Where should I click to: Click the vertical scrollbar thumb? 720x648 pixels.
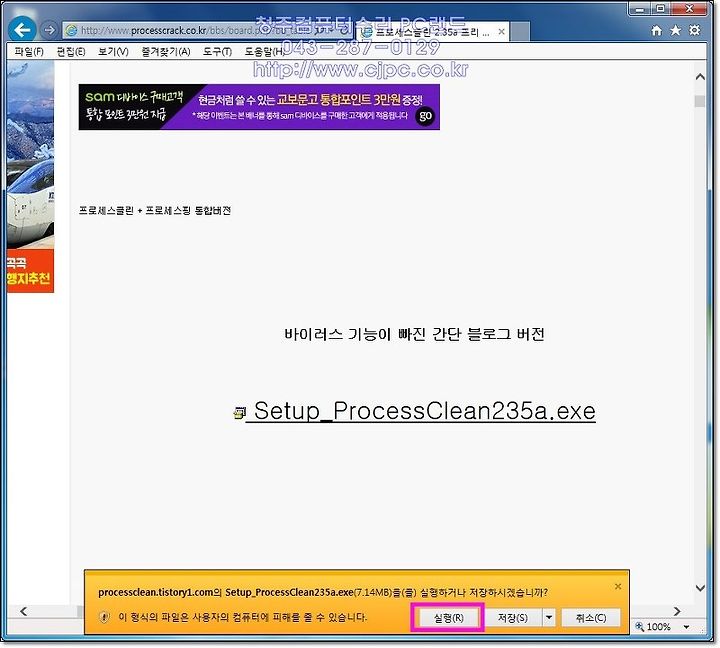click(700, 101)
